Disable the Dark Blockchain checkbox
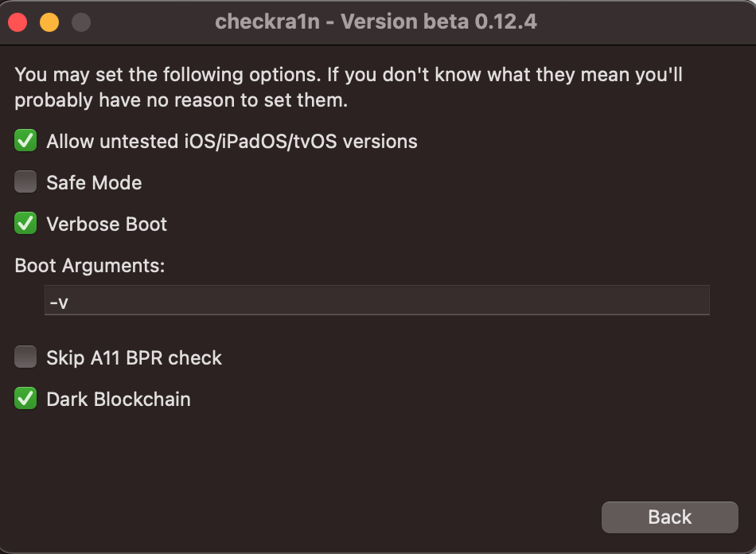This screenshot has height=554, width=756. click(25, 400)
